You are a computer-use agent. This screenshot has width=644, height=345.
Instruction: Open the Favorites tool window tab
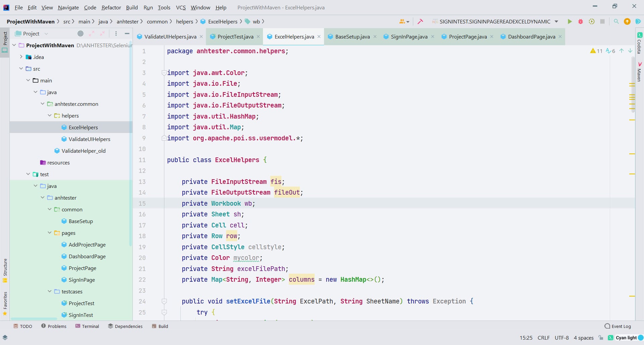[5, 304]
